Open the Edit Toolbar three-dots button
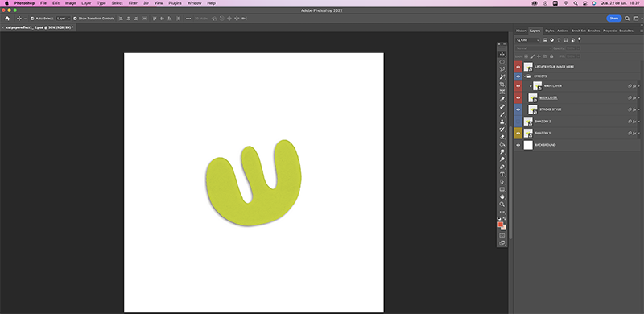644x314 pixels. tap(502, 212)
